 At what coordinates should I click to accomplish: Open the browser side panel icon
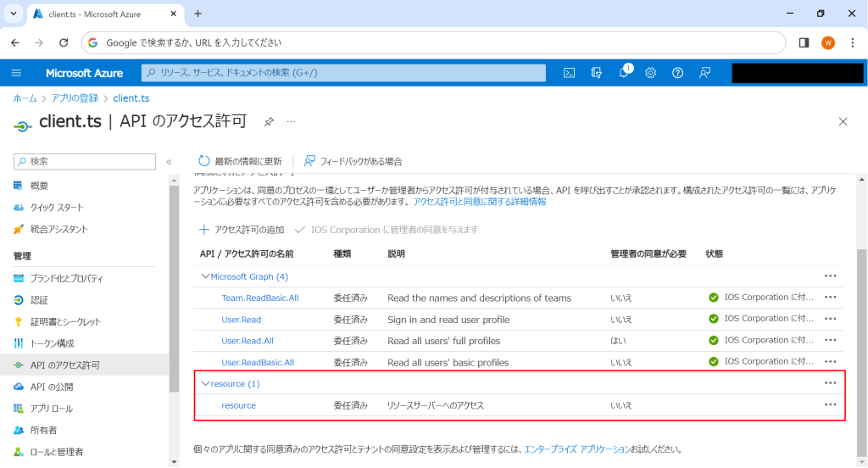(804, 42)
